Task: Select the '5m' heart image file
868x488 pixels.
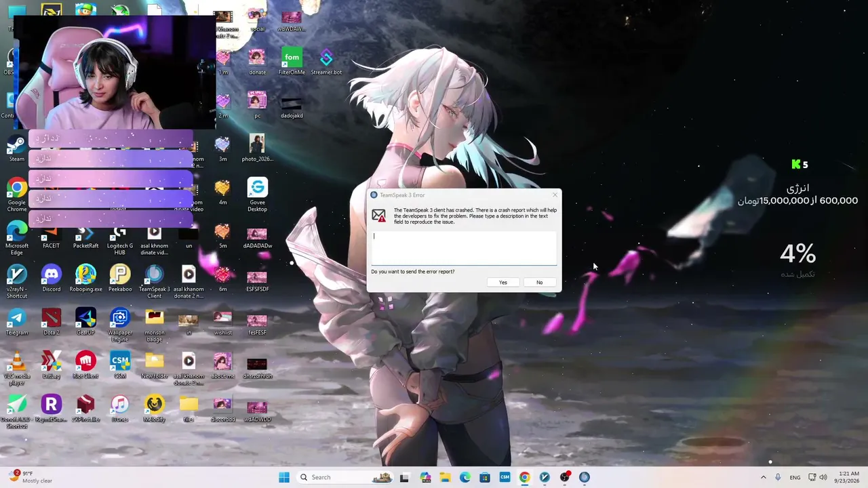Action: pos(222,235)
